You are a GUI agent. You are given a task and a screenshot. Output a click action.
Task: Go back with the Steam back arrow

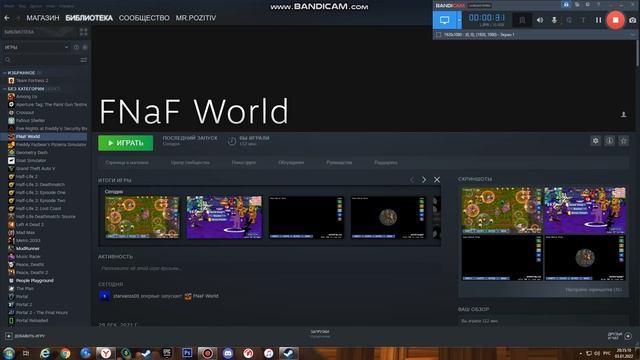click(x=7, y=18)
